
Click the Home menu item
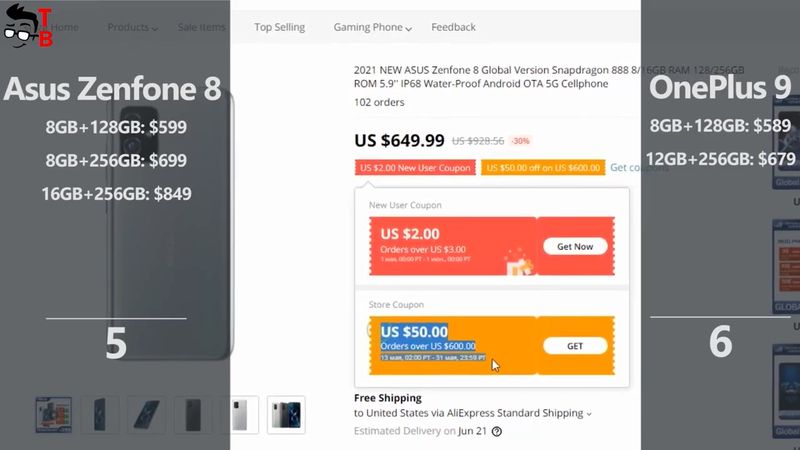click(64, 27)
